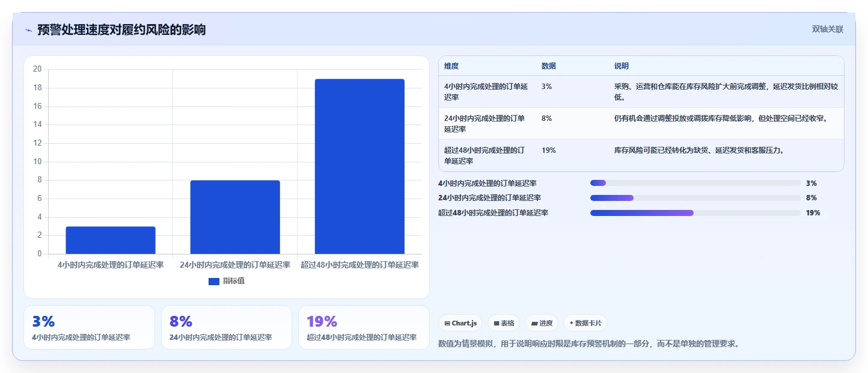Click the footnote starting with 数值为情景模拟

click(588, 344)
